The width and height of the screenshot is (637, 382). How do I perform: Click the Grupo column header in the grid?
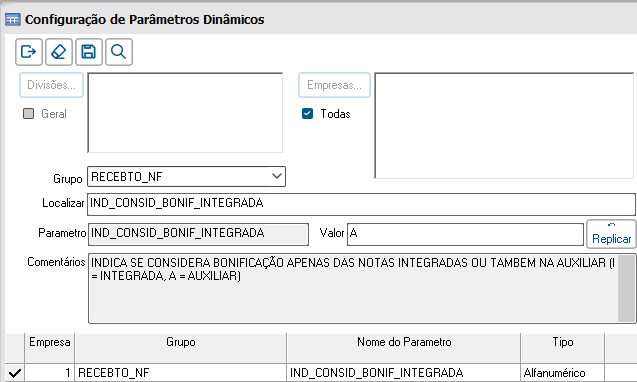[180, 342]
